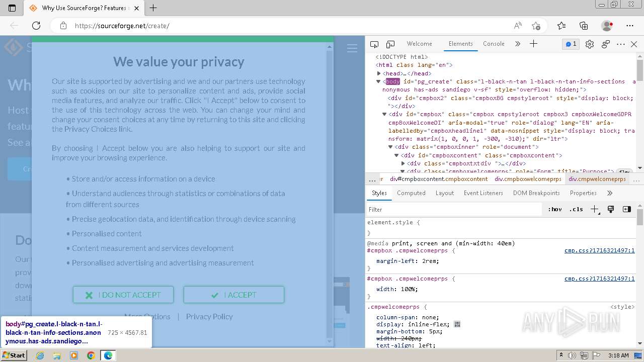Click the element.style rule
The width and height of the screenshot is (644, 362).
[x=393, y=222]
